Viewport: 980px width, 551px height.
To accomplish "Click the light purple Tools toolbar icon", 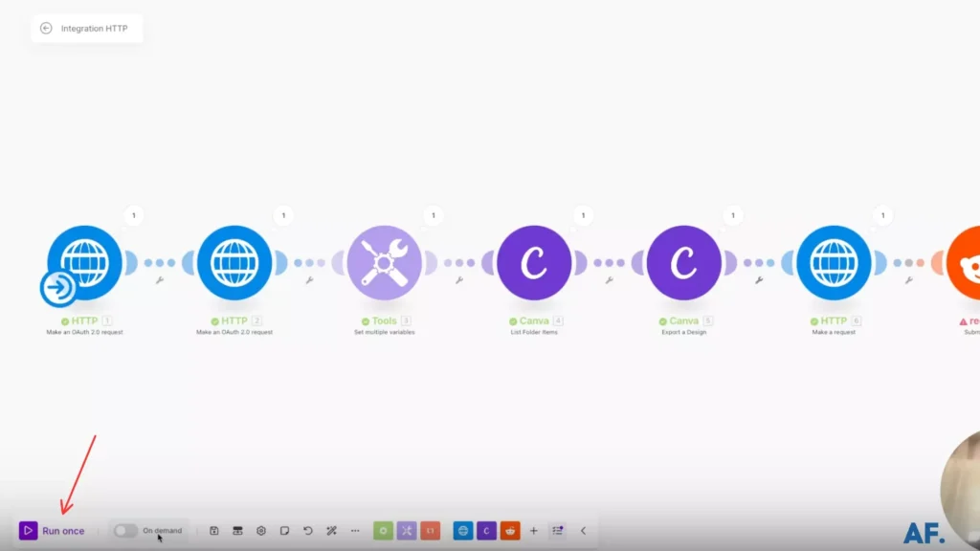I will 407,530.
